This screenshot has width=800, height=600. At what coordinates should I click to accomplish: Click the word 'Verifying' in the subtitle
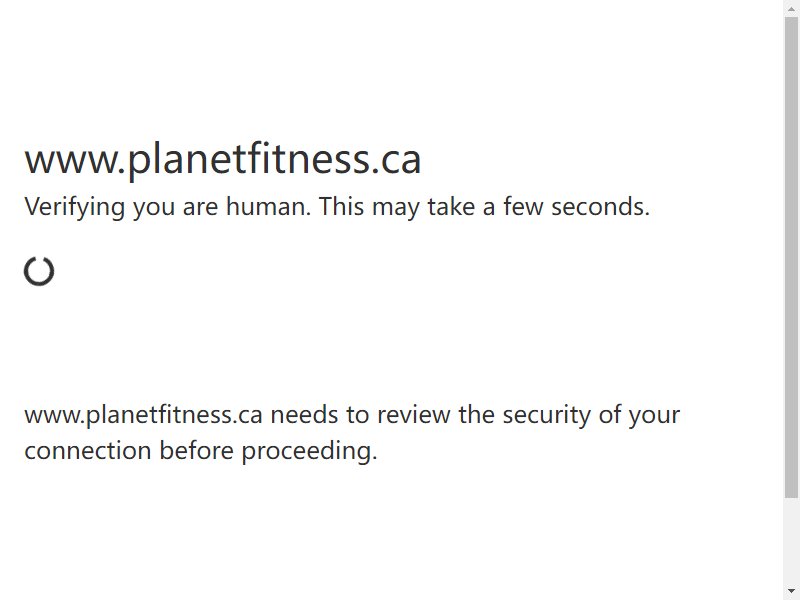click(74, 207)
